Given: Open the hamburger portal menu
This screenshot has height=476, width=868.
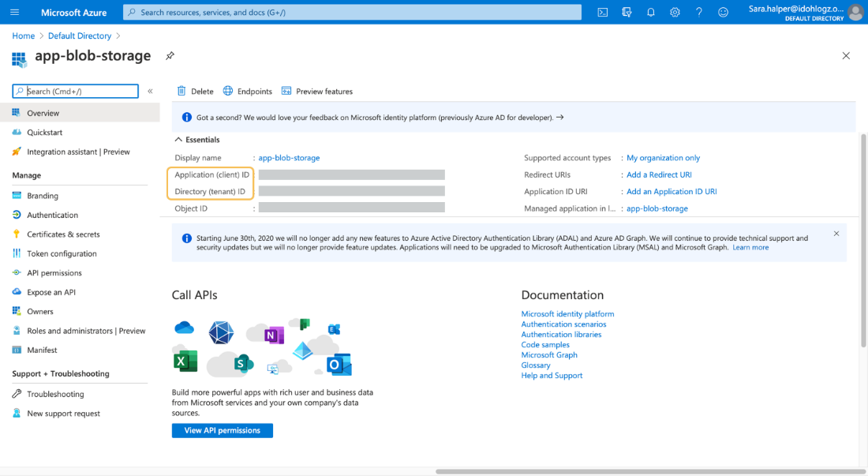Looking at the screenshot, I should coord(14,12).
